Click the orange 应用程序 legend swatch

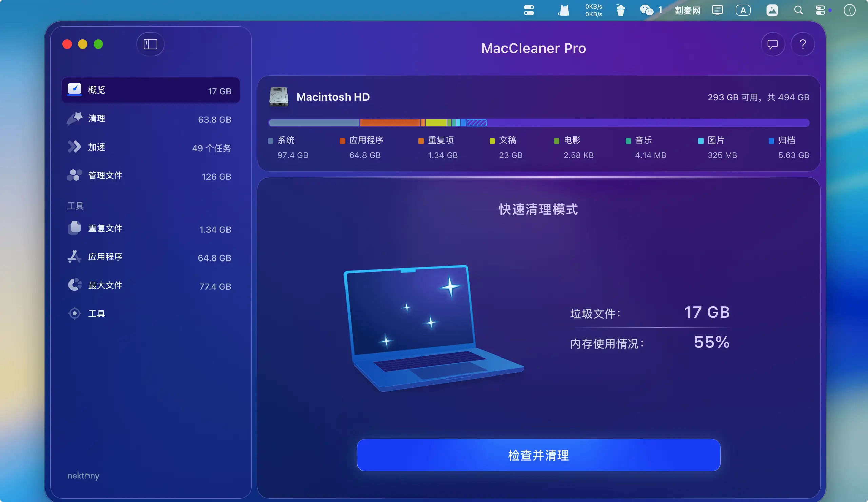(x=342, y=141)
